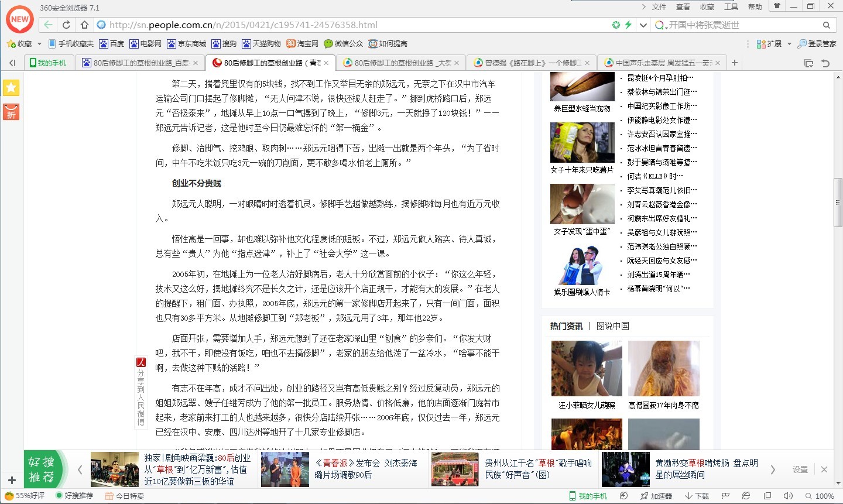Open the 加速器 accelerator in status bar
This screenshot has width=843, height=504.
point(656,496)
